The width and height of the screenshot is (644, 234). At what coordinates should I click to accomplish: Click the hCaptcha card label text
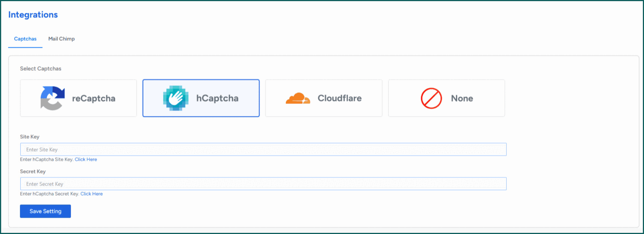pos(217,98)
